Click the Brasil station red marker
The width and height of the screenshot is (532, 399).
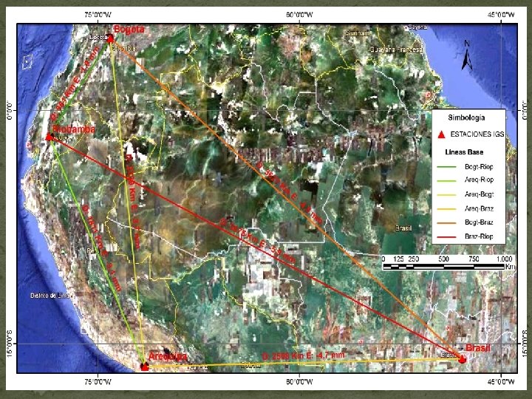462,359
